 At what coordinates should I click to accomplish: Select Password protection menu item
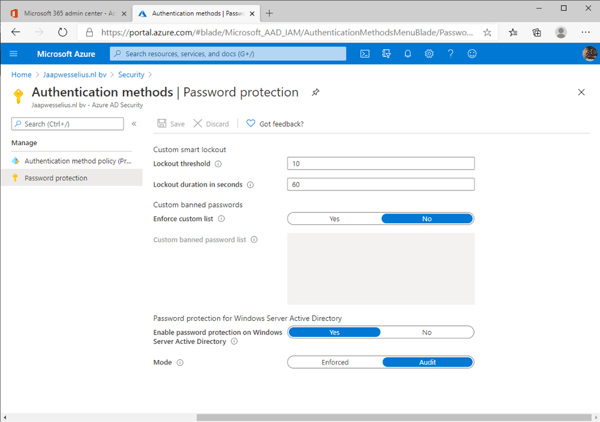pyautogui.click(x=72, y=178)
